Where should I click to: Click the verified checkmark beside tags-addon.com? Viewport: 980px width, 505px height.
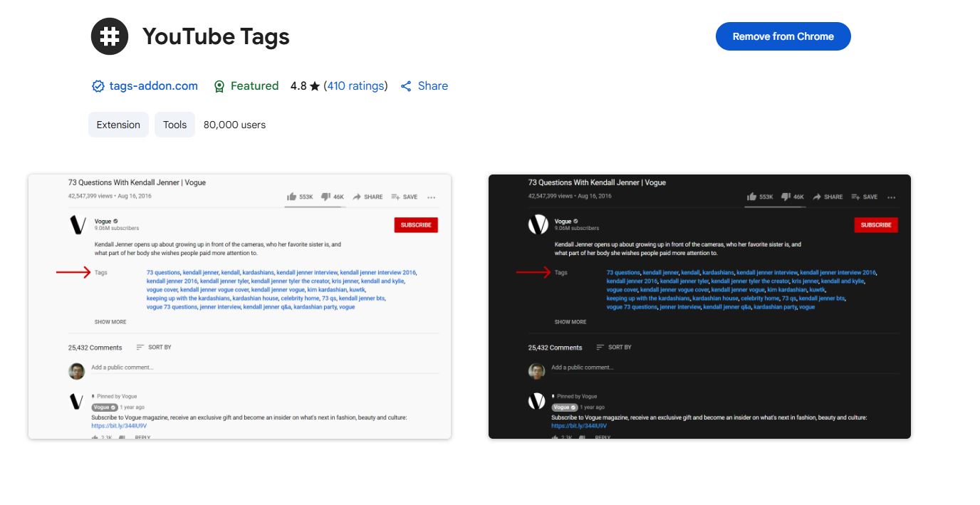pos(98,85)
